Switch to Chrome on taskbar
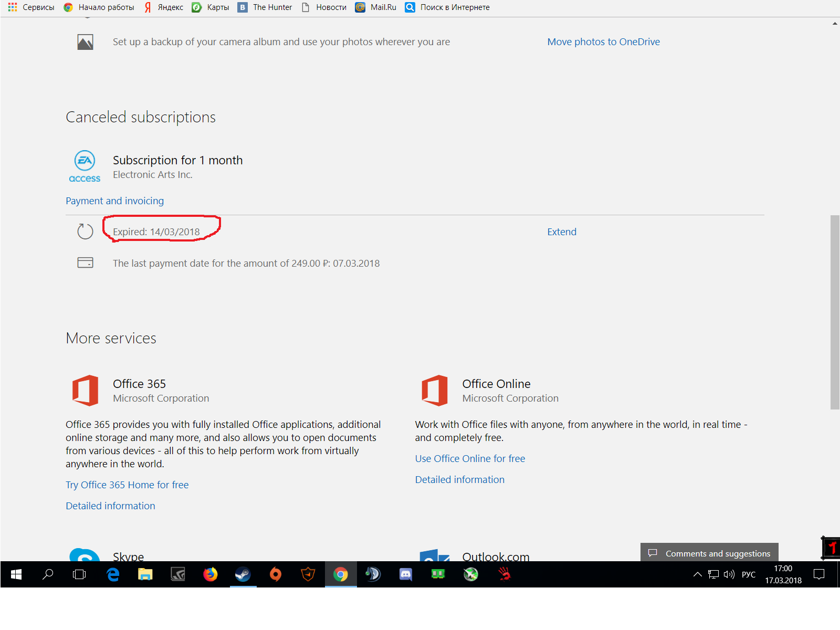 pos(341,575)
